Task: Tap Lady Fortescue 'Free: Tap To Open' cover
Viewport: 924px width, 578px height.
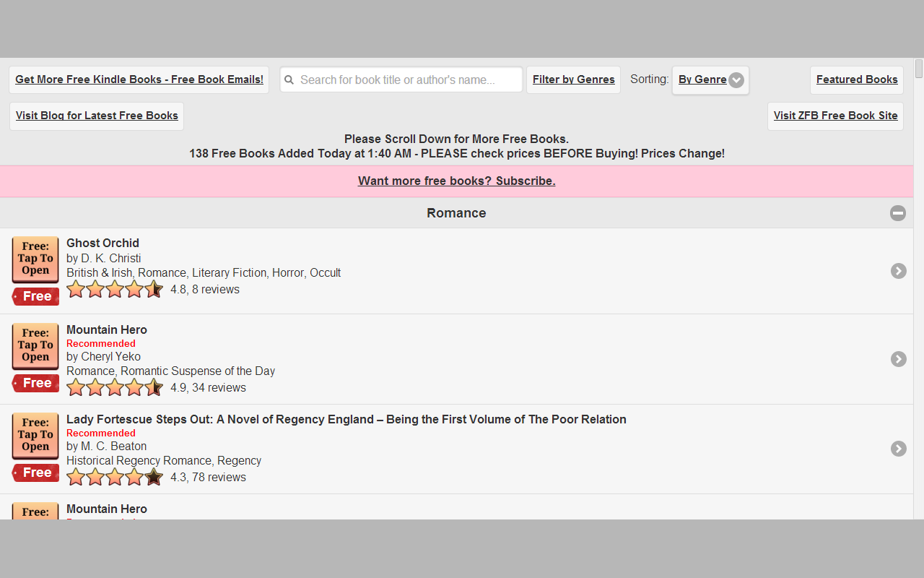Action: pos(35,435)
